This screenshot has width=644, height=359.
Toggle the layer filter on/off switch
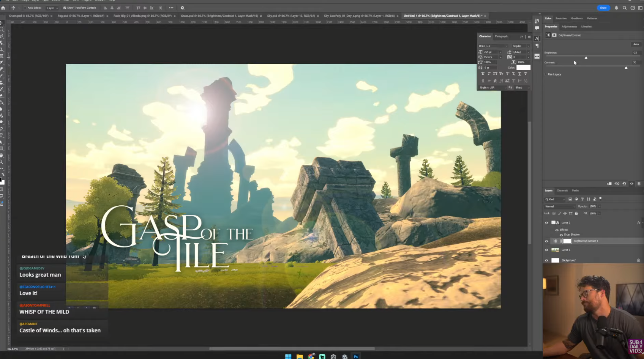[x=600, y=198]
